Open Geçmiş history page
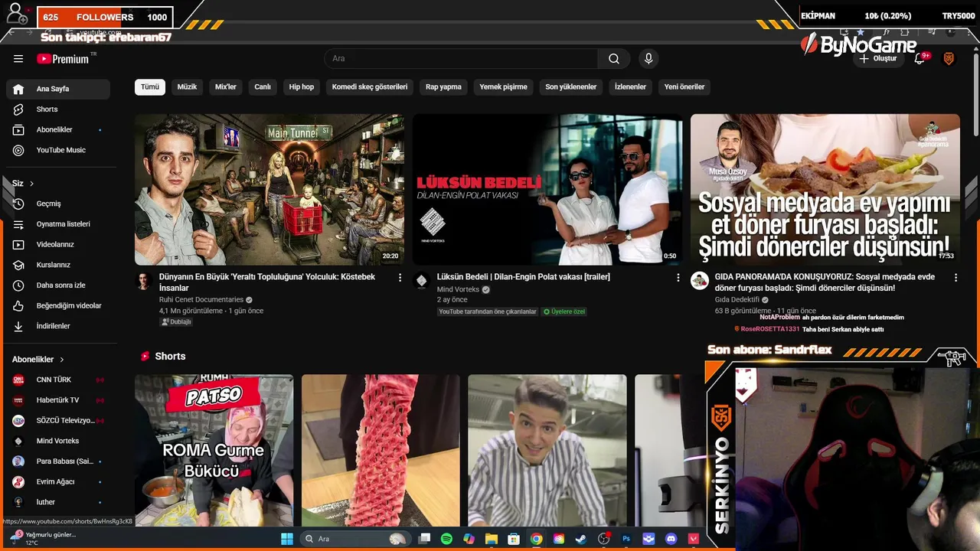The height and width of the screenshot is (551, 980). pos(58,204)
